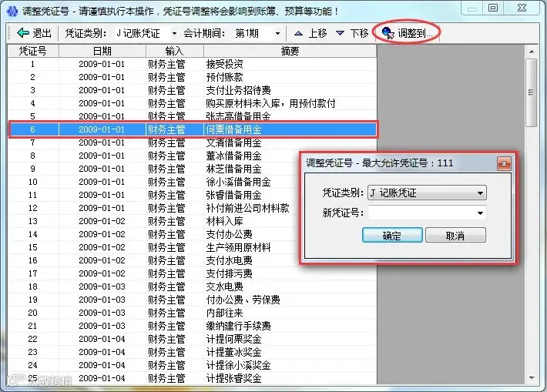Select row with 缴纳建行手续费 summary
The image size is (547, 392).
tap(192, 326)
